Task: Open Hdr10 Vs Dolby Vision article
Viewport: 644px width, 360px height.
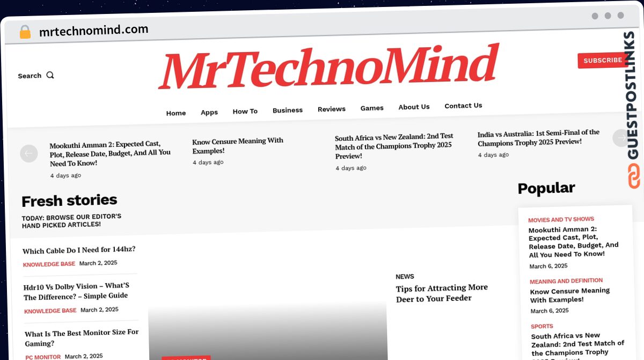Action: [76, 291]
